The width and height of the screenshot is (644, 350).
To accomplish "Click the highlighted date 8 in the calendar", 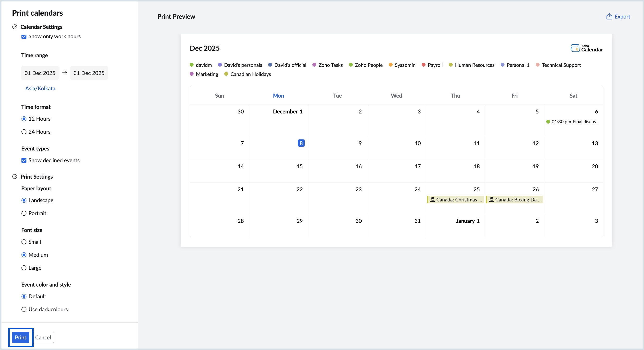I will click(x=301, y=143).
